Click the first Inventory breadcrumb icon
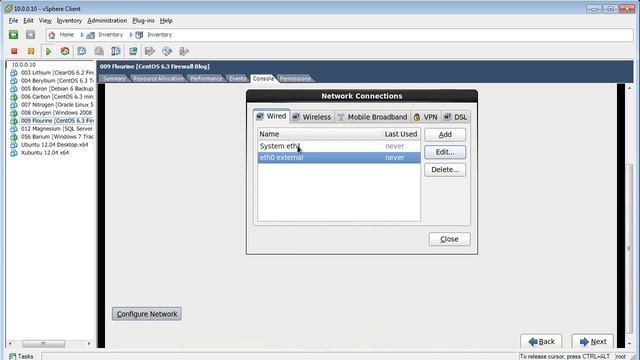This screenshot has height=360, width=640. click(90, 35)
